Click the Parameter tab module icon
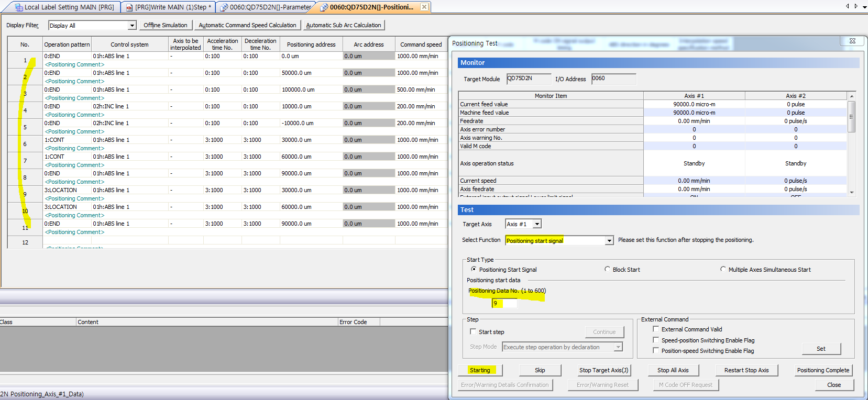 (224, 7)
